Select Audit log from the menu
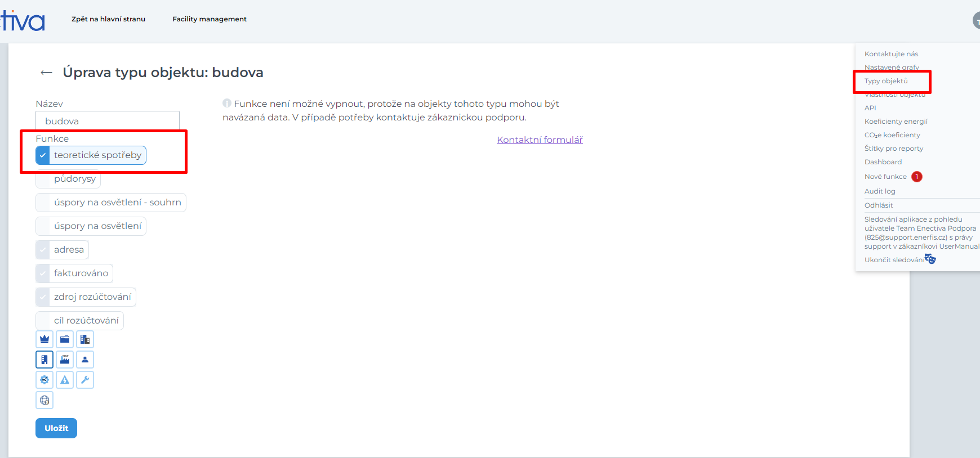The width and height of the screenshot is (980, 458). point(880,191)
